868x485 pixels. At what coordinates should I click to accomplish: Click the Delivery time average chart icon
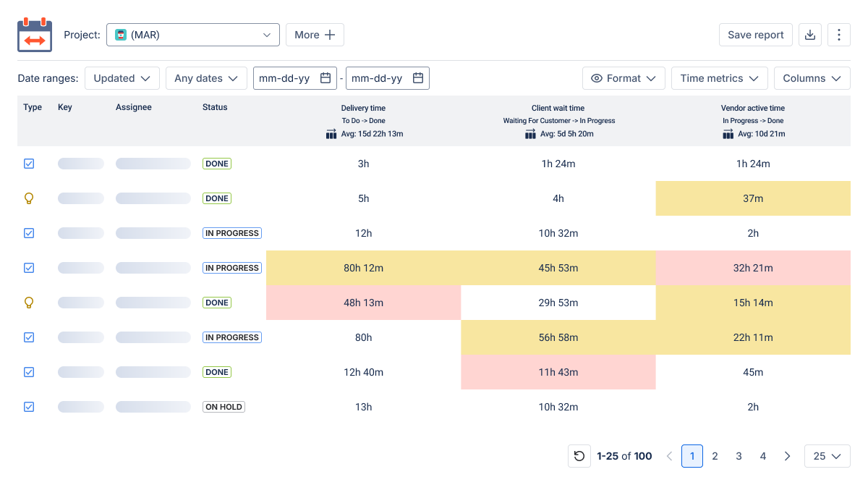332,134
